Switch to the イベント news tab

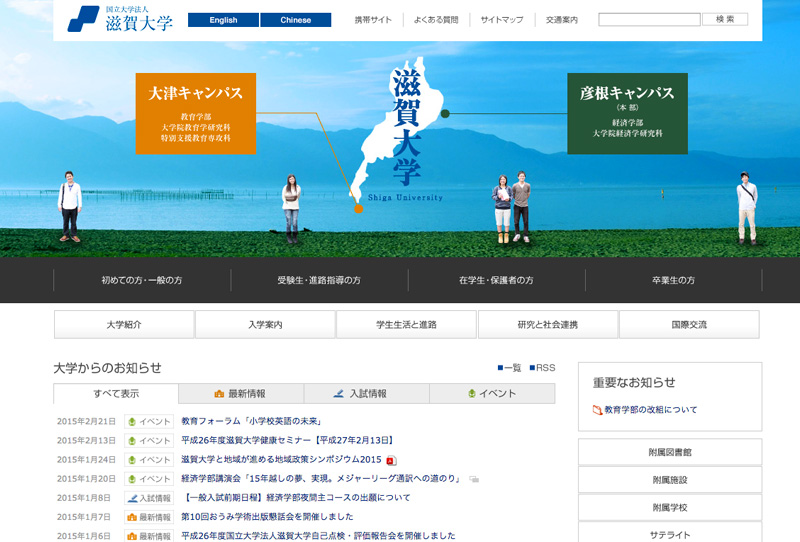(x=492, y=393)
